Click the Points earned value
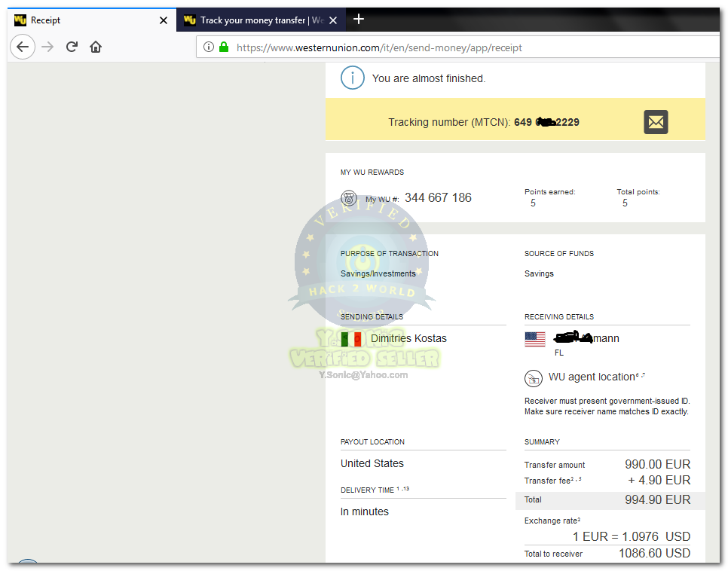 click(533, 203)
